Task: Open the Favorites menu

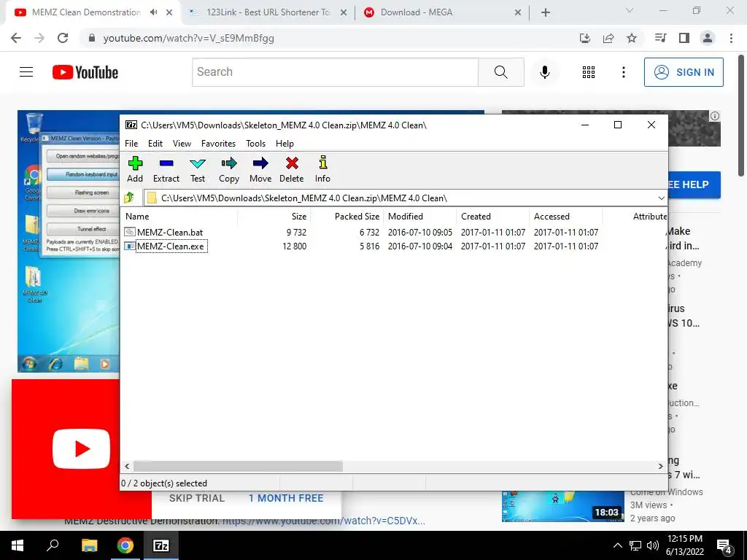Action: point(218,144)
